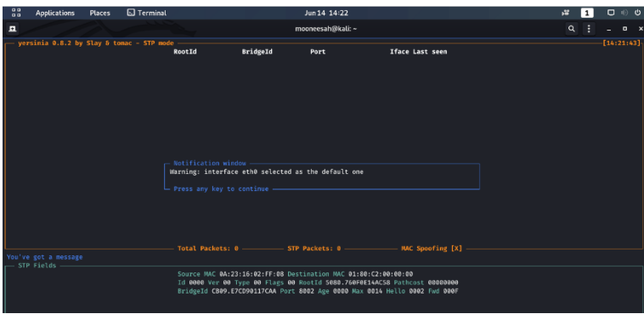The image size is (644, 314).
Task: Select Destination MAC value 01:80:C2:00:00:00
Action: click(x=381, y=274)
